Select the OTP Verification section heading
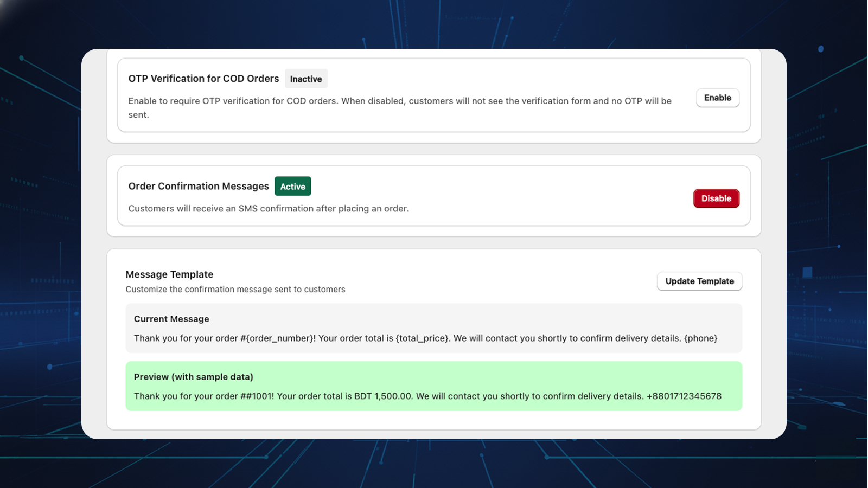This screenshot has height=488, width=868. [x=203, y=78]
